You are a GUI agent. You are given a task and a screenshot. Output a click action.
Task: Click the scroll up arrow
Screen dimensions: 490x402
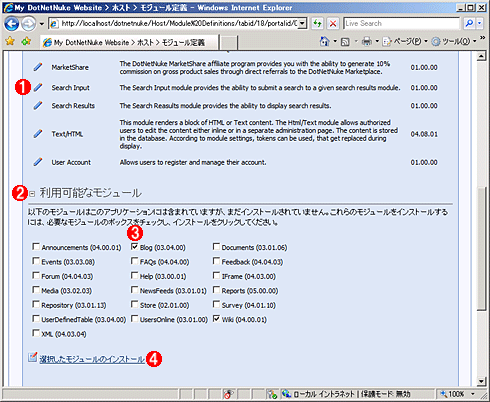(481, 56)
